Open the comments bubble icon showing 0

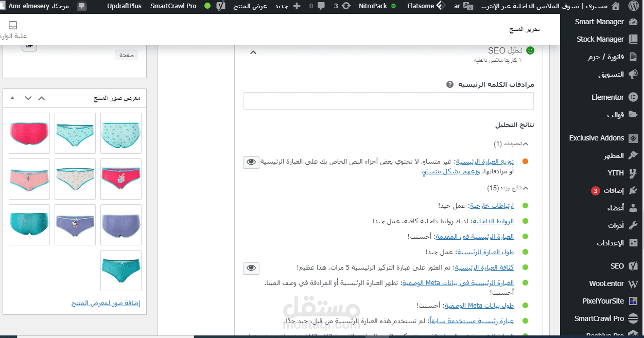tap(317, 7)
